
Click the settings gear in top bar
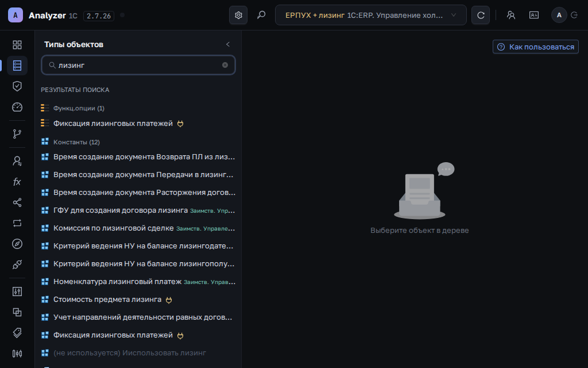pos(238,16)
